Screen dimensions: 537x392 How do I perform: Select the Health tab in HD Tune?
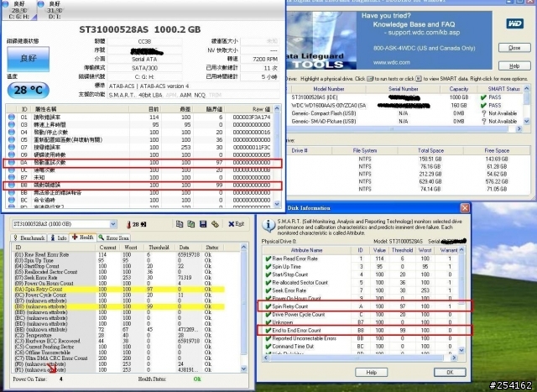(82, 237)
